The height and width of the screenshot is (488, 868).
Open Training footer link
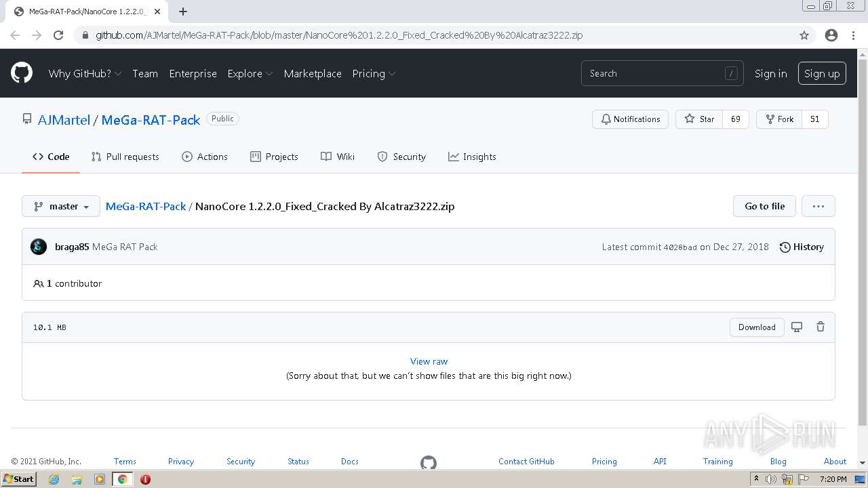tap(718, 462)
